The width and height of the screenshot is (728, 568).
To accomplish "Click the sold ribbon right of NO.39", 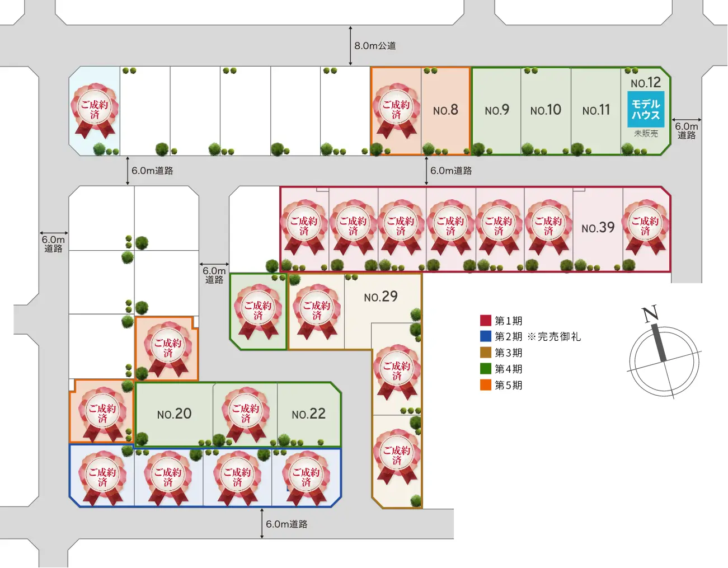I will (x=646, y=227).
